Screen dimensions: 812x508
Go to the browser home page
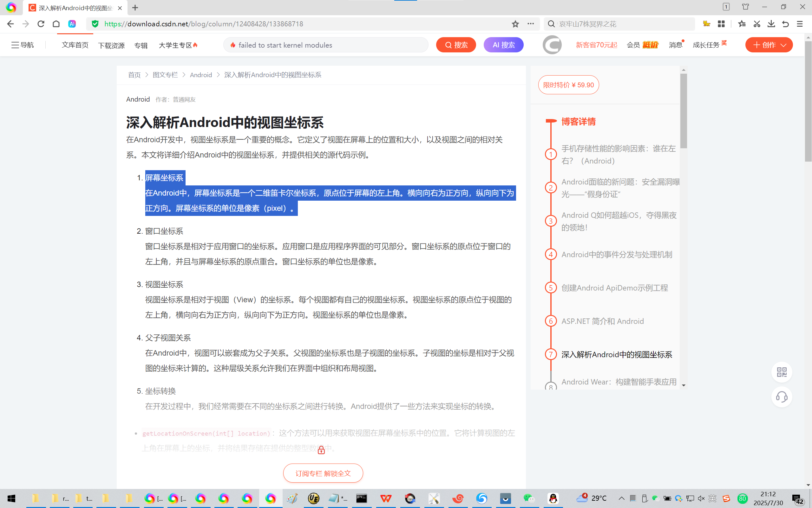pos(56,24)
